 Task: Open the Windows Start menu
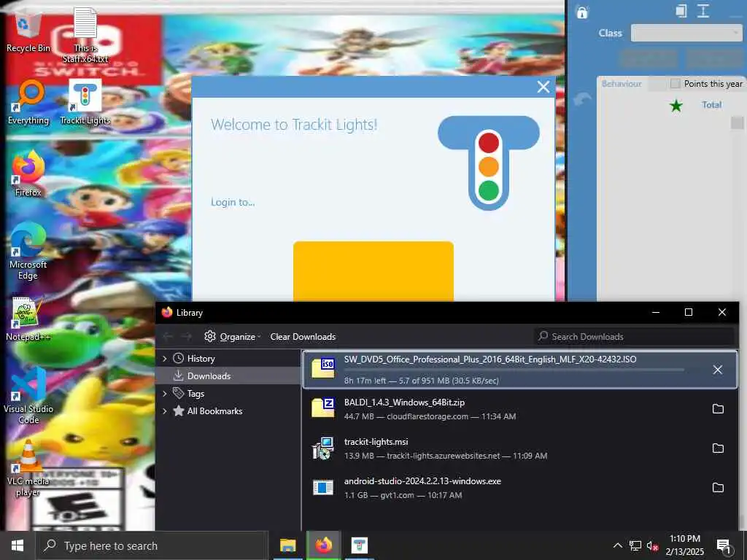click(18, 545)
